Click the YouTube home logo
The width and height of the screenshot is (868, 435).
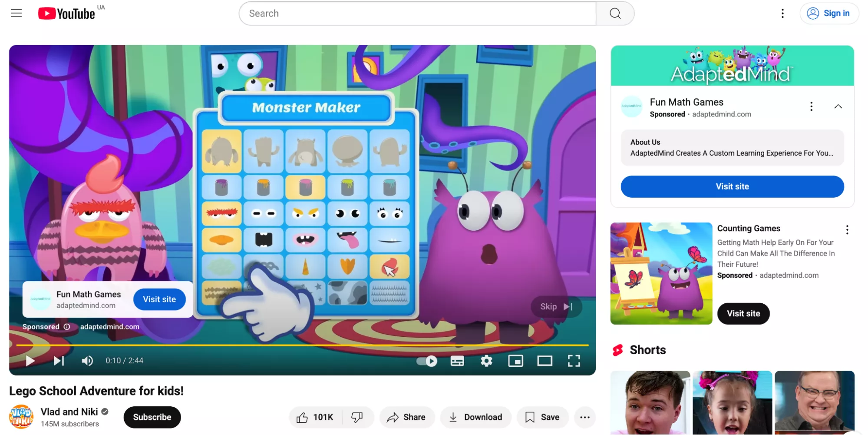[x=66, y=13]
